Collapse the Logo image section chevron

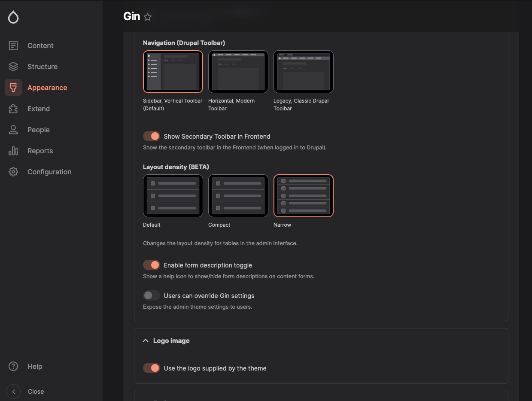tap(146, 340)
